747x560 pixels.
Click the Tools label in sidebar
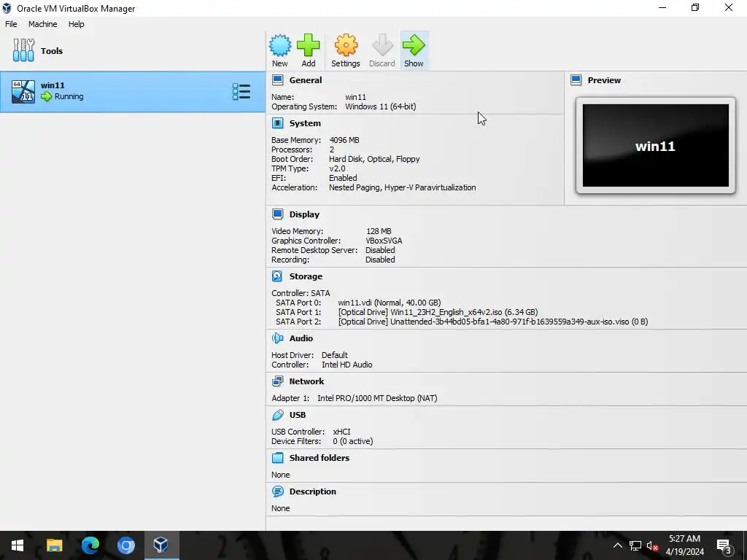(52, 51)
